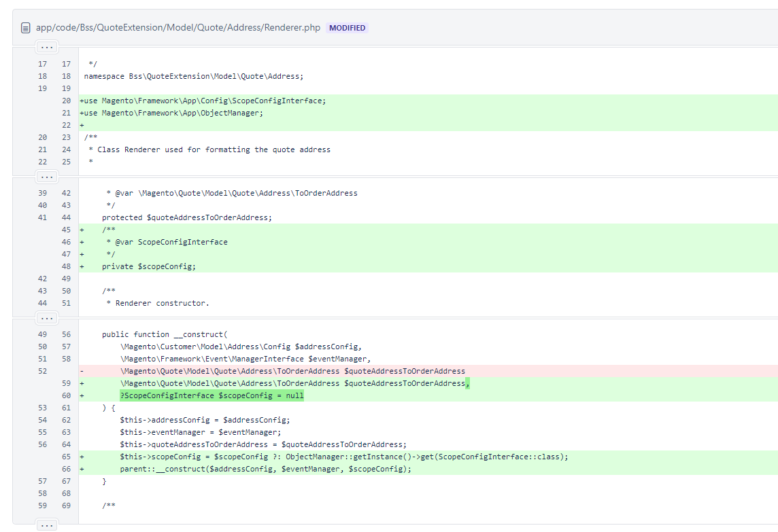Click the '* Renderer constructor.' comment line

pos(158,303)
